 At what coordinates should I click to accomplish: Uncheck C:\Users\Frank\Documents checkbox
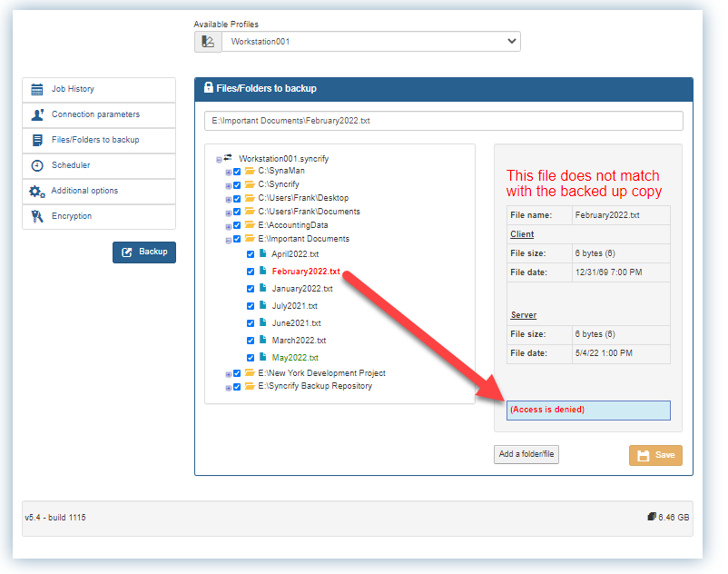[x=237, y=213]
